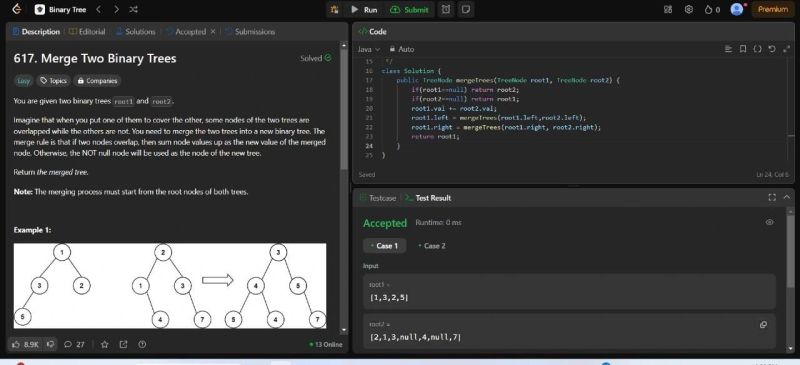Click the LeetCode logo icon

coord(16,9)
